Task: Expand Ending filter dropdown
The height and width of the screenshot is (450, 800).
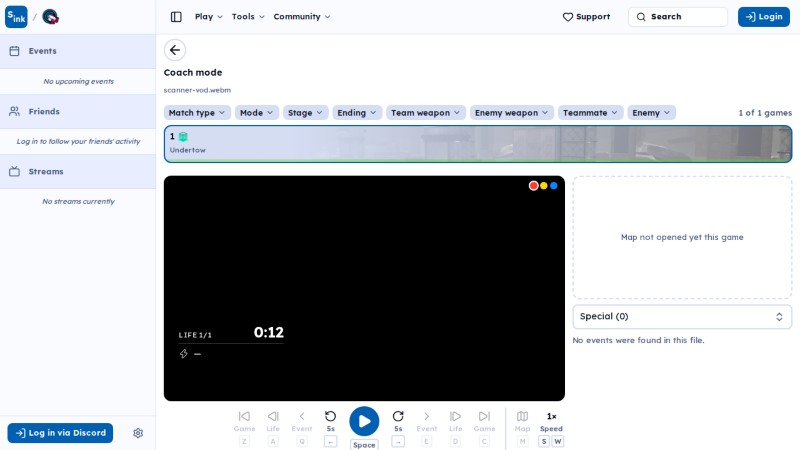Action: click(357, 113)
